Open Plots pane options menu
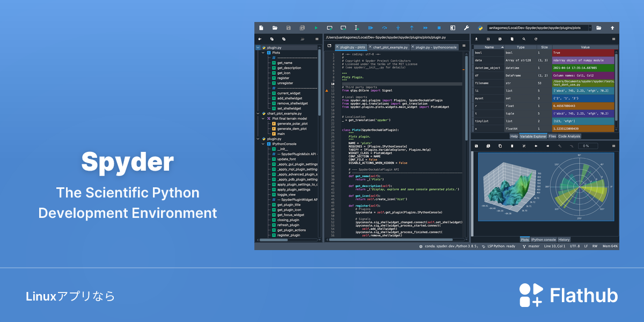Image resolution: width=644 pixels, height=322 pixels. (x=613, y=146)
